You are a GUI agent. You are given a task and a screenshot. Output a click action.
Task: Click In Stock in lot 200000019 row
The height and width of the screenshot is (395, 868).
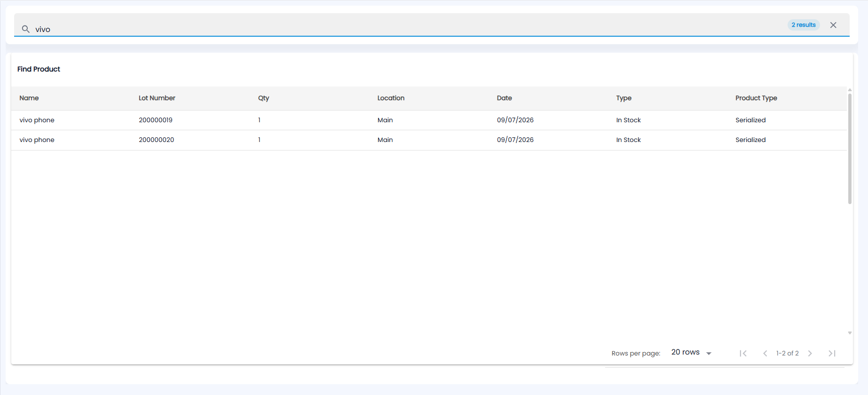point(629,120)
